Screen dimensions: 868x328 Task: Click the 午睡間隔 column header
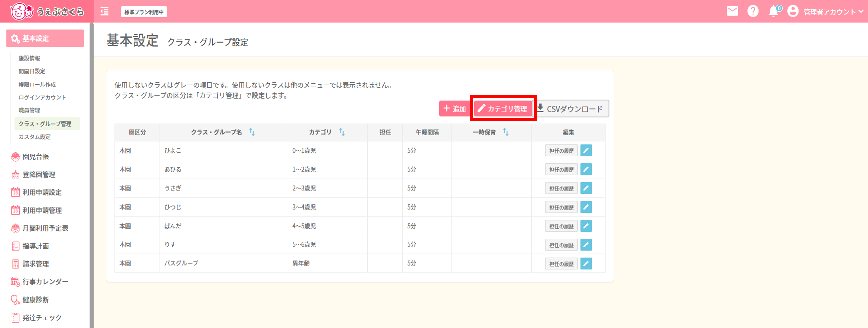point(427,132)
